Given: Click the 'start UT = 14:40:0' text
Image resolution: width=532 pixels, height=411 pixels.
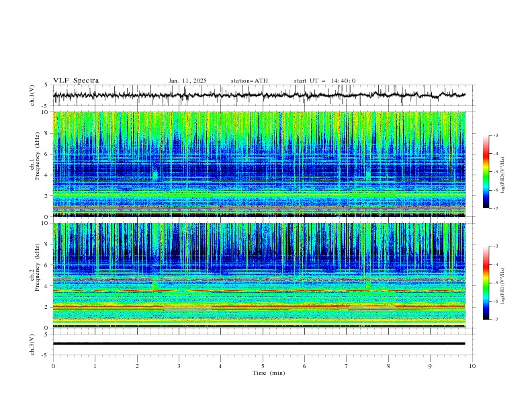Looking at the screenshot, I should point(324,81).
